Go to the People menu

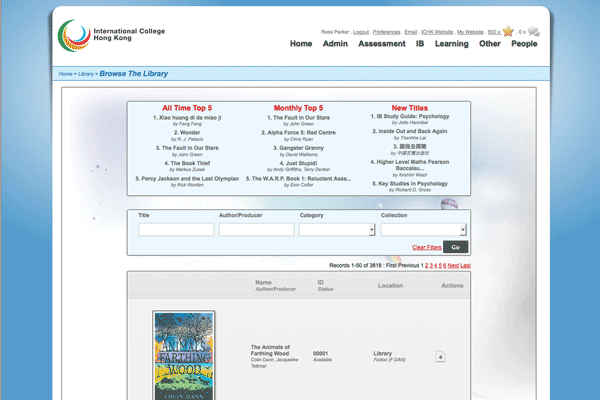click(x=524, y=44)
